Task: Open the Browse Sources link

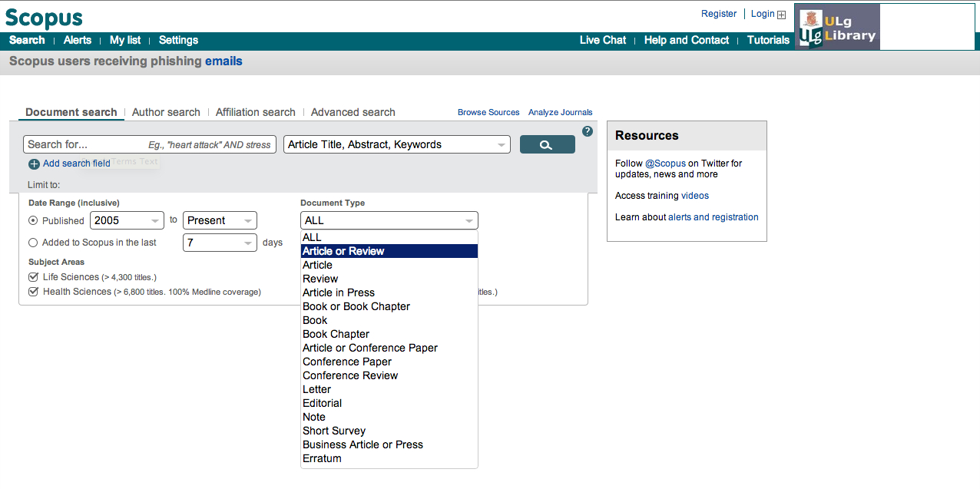Action: tap(488, 112)
